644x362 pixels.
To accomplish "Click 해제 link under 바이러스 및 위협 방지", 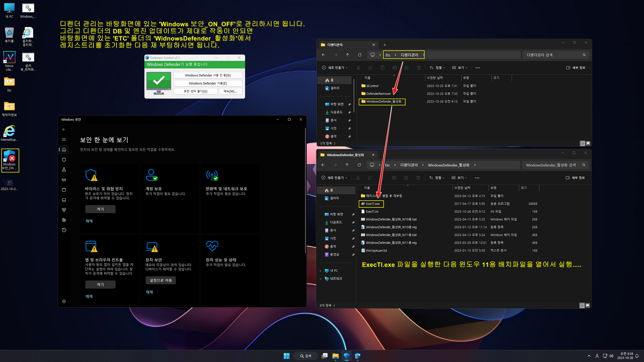I will (x=89, y=221).
